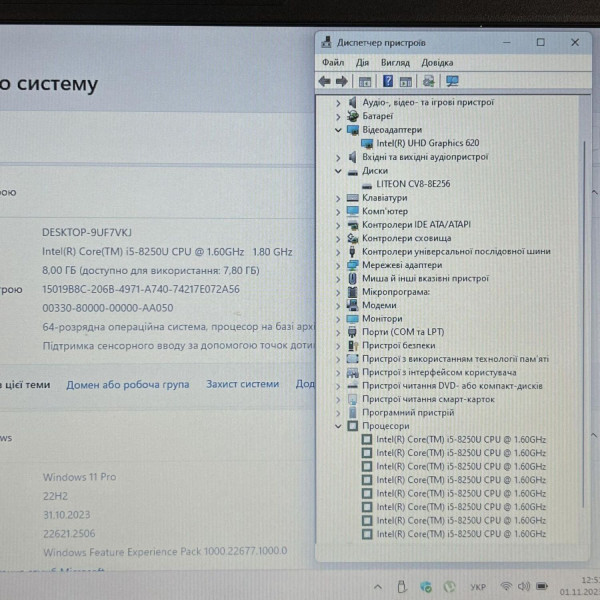Click the Help question mark toolbar icon

(388, 81)
